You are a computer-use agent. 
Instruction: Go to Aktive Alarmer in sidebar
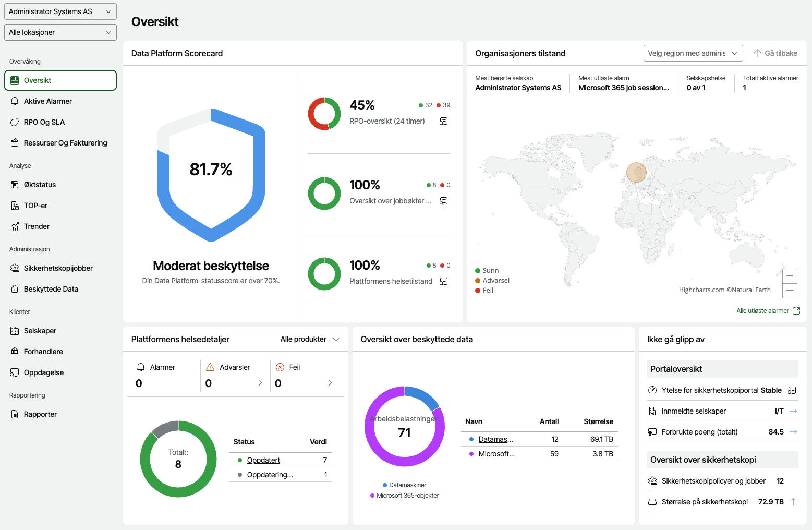click(48, 101)
